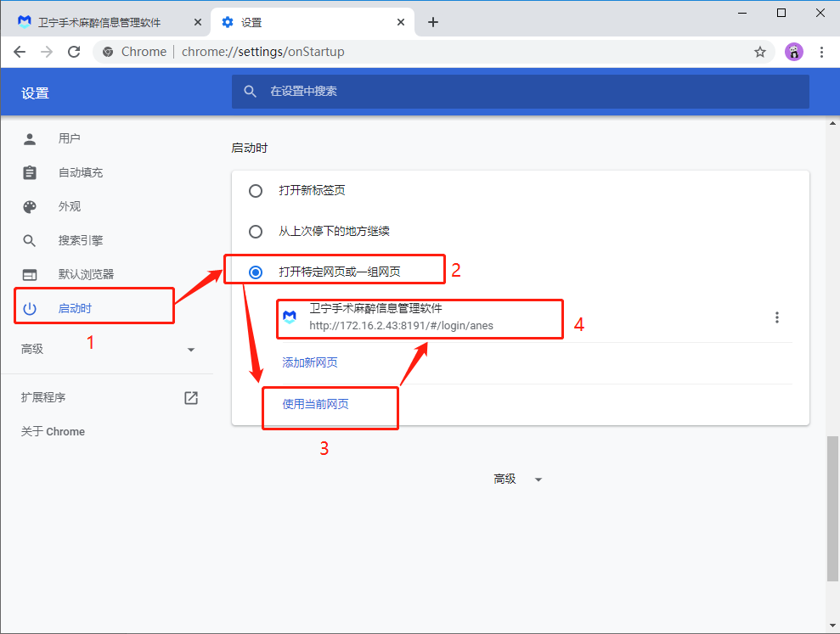Click the scrollbar up arrow

pyautogui.click(x=832, y=123)
